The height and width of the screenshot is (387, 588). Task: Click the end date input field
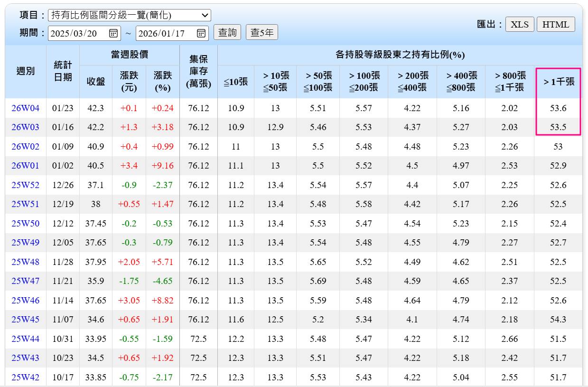pos(168,33)
